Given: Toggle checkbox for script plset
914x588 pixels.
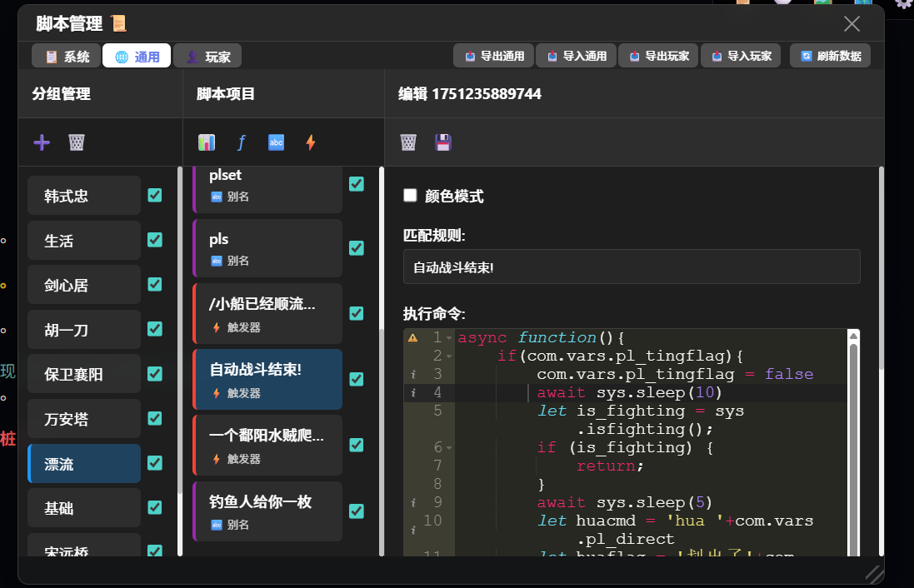Looking at the screenshot, I should (x=356, y=184).
